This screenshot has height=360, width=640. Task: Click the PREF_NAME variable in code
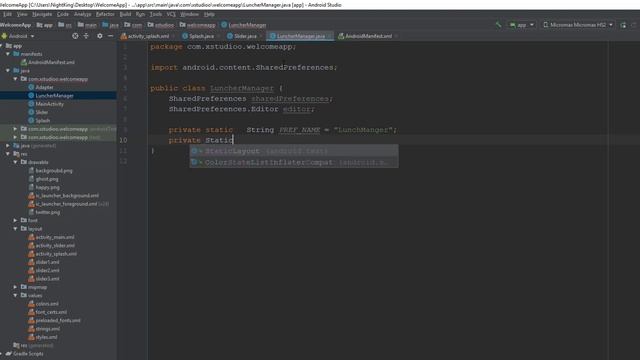[x=299, y=130]
